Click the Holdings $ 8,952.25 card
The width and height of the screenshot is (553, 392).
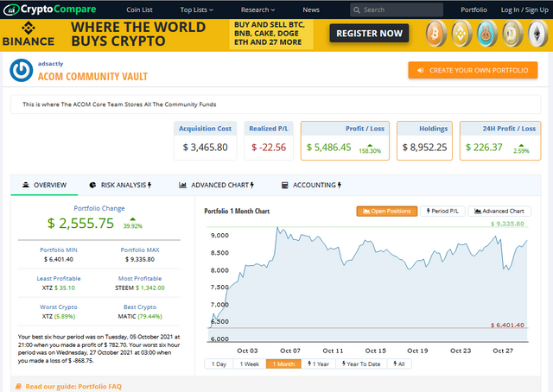coord(424,141)
